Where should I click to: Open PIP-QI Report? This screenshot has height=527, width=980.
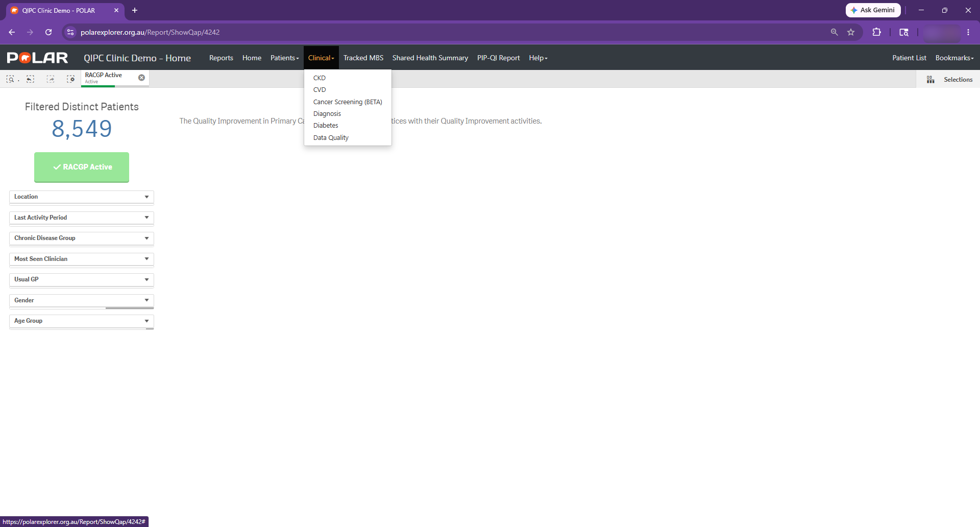point(498,58)
